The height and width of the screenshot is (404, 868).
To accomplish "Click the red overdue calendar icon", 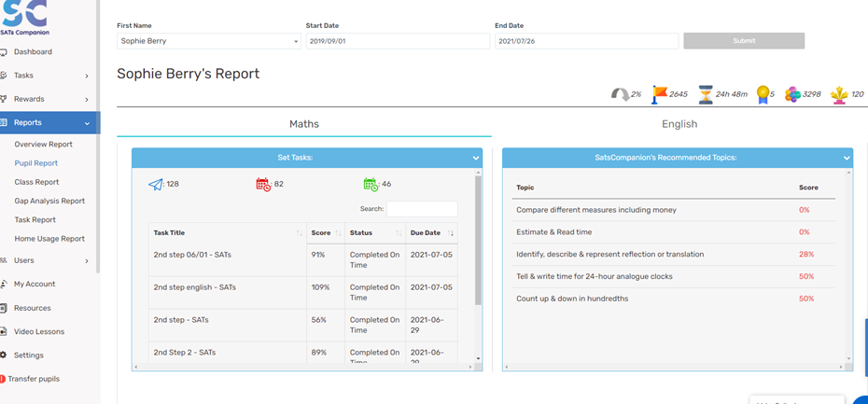I will coord(263,185).
